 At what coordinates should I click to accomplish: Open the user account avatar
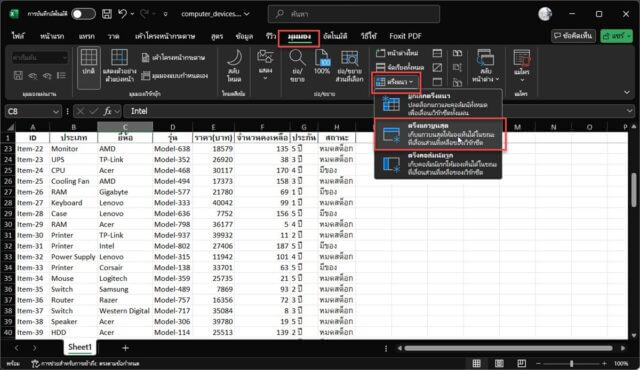point(545,14)
